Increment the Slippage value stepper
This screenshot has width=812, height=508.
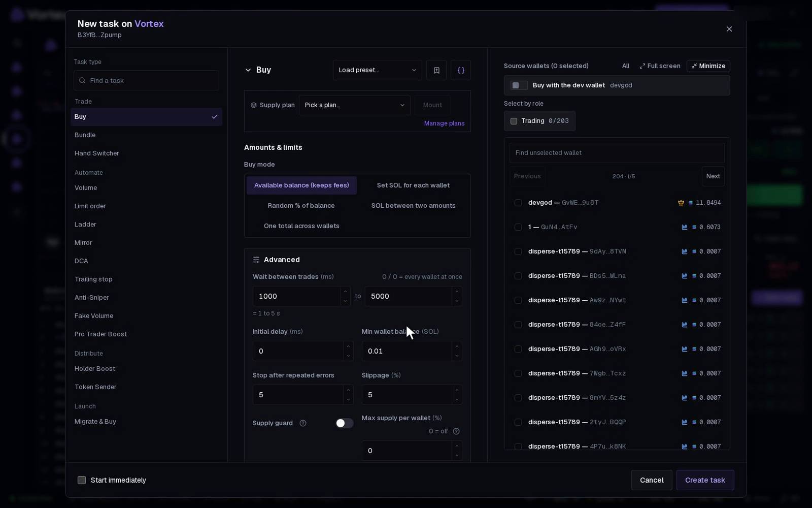pyautogui.click(x=457, y=390)
